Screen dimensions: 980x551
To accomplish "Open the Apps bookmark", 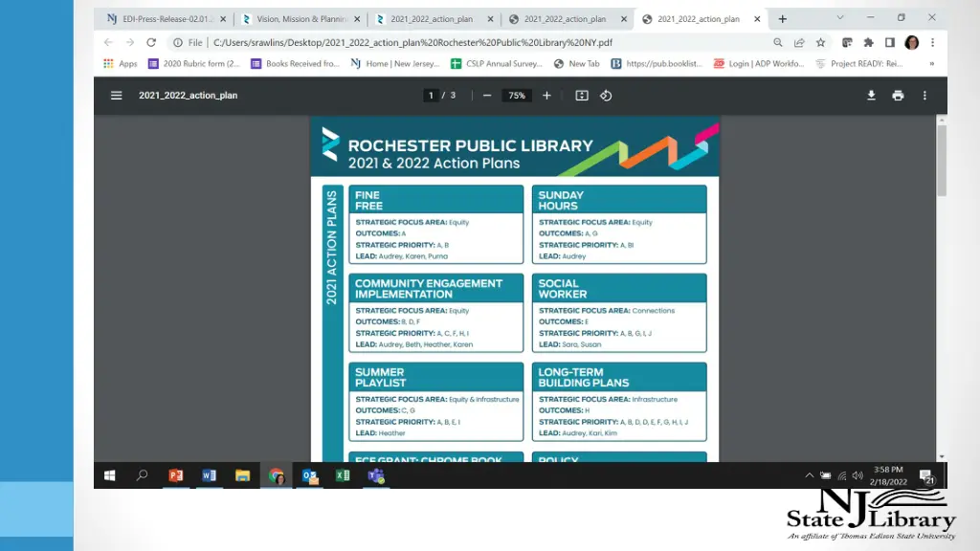I will [x=121, y=64].
